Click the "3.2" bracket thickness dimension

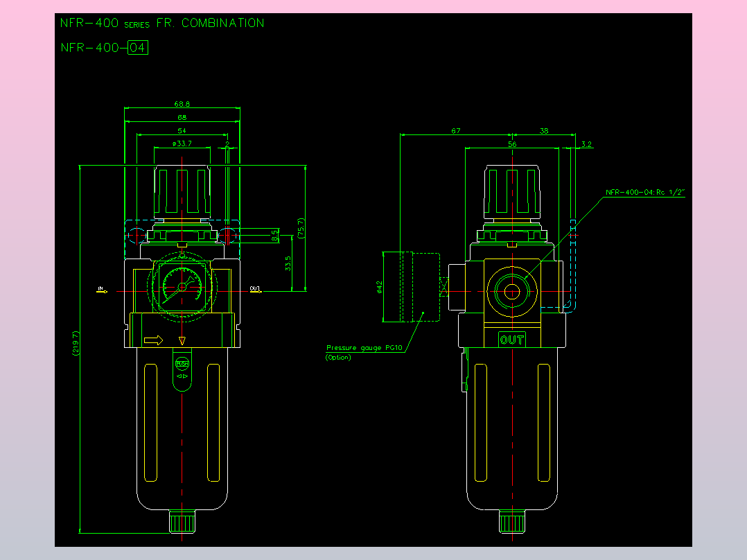tap(586, 144)
